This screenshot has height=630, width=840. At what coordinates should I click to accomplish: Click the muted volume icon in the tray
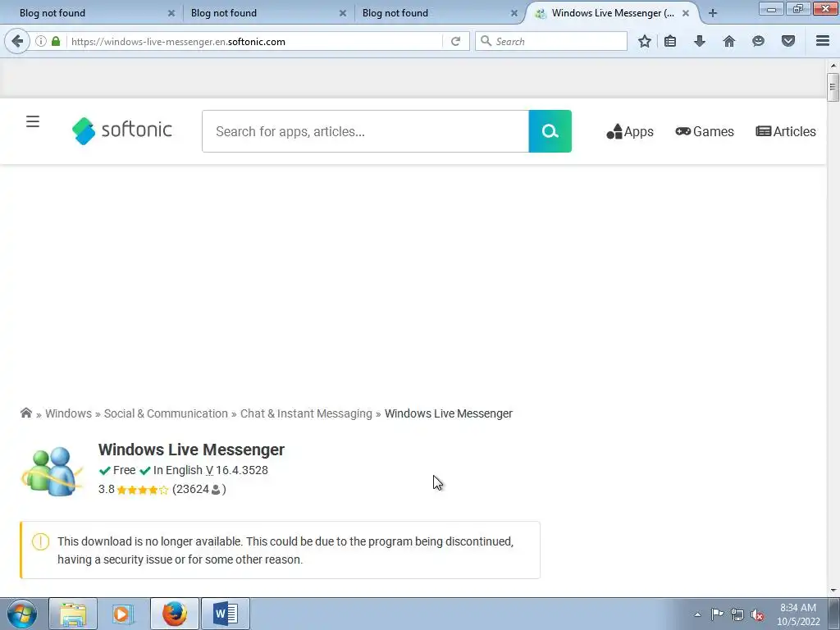coord(757,614)
